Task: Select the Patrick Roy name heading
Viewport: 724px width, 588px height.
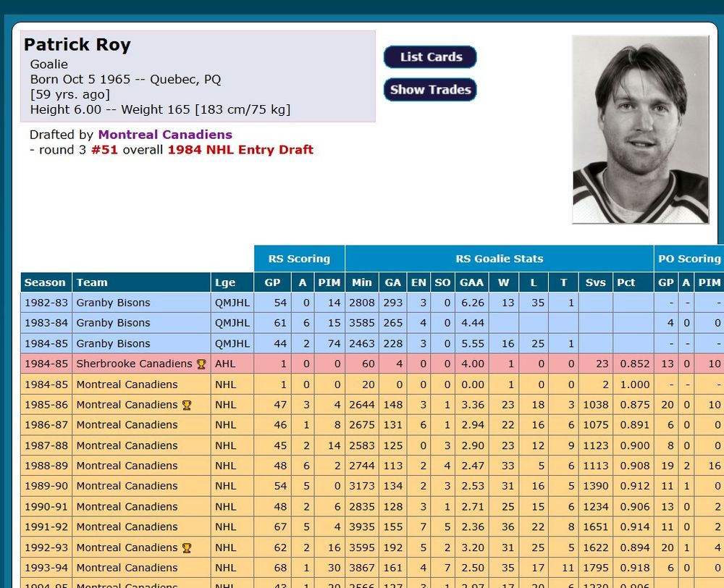Action: pyautogui.click(x=77, y=45)
